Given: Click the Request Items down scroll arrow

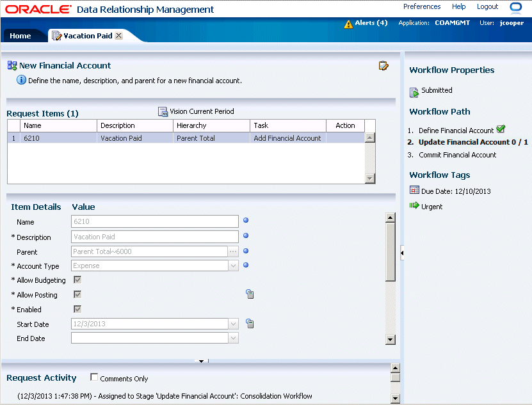Looking at the screenshot, I should tap(370, 178).
